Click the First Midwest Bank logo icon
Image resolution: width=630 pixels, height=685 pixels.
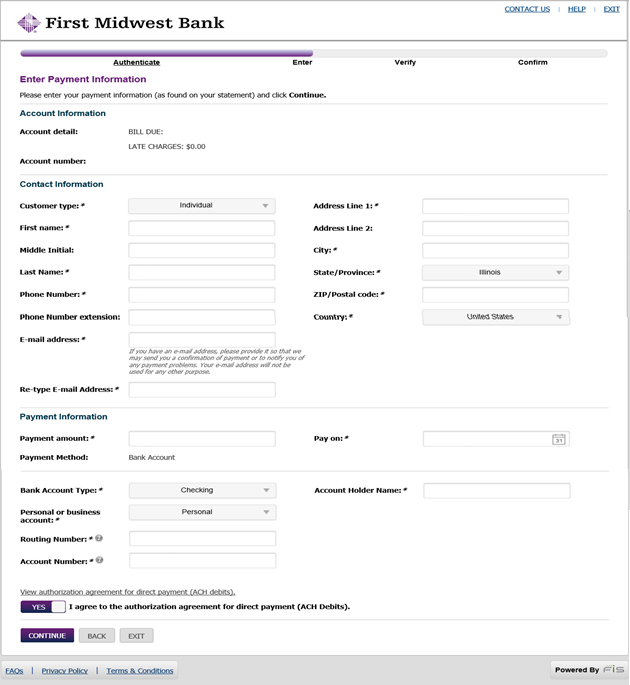tap(29, 23)
